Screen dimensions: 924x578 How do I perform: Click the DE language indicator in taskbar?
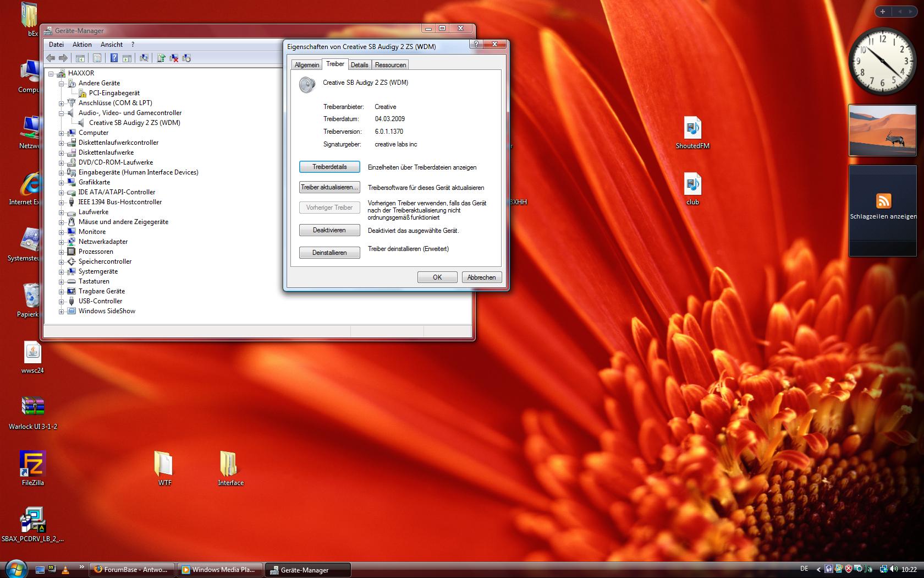804,569
